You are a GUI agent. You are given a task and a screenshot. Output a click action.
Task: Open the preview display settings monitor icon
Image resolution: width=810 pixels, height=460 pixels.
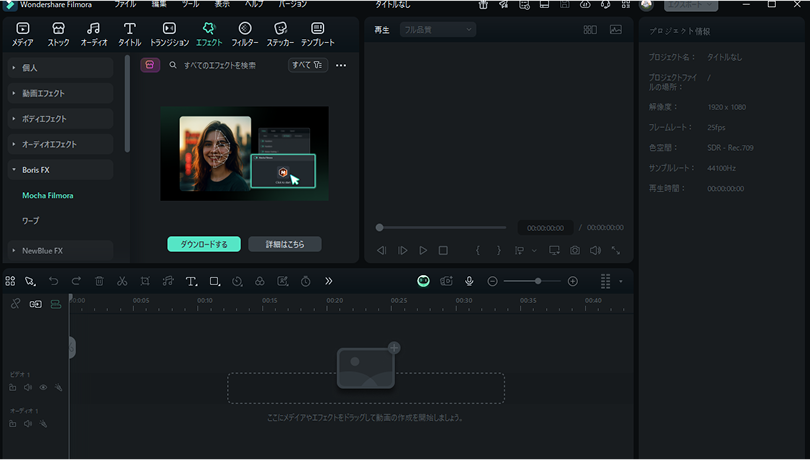coord(554,251)
